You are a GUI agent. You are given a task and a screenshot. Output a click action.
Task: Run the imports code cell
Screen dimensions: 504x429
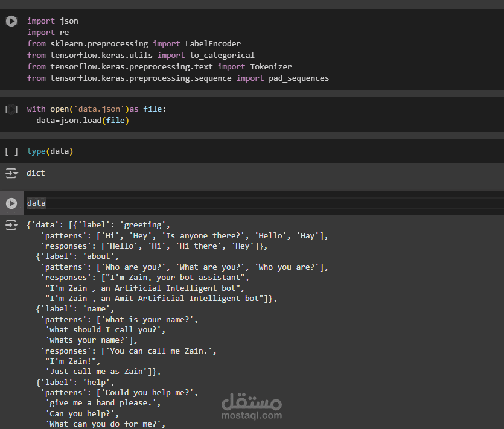point(11,21)
